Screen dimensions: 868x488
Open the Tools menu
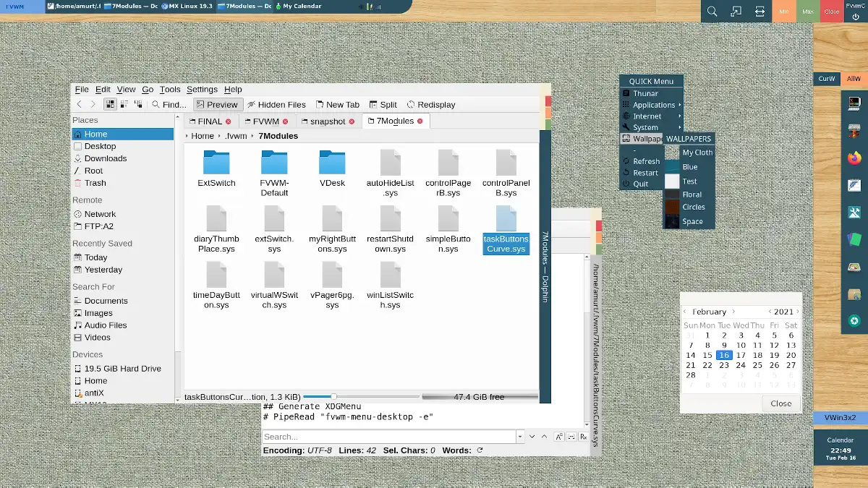[170, 89]
